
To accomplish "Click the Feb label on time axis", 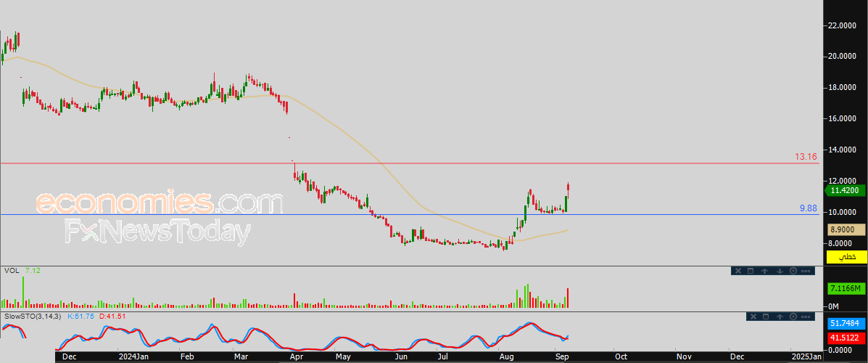I will pyautogui.click(x=187, y=356).
